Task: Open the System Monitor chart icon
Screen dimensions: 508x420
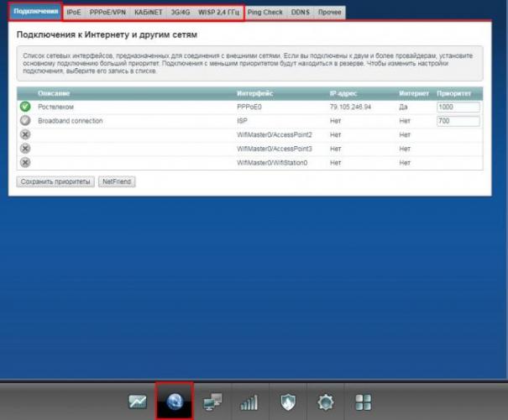Action: point(136,402)
